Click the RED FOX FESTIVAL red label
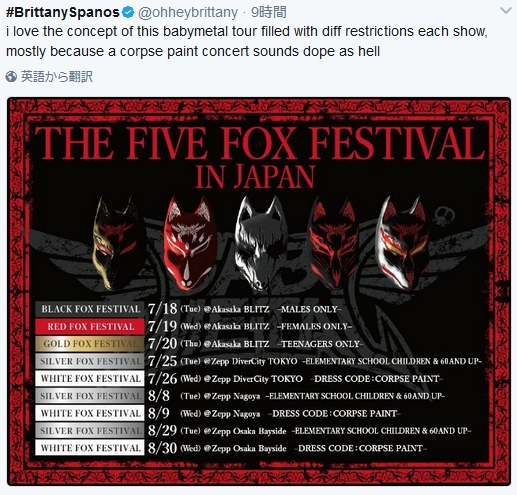517x495 pixels. 90,326
